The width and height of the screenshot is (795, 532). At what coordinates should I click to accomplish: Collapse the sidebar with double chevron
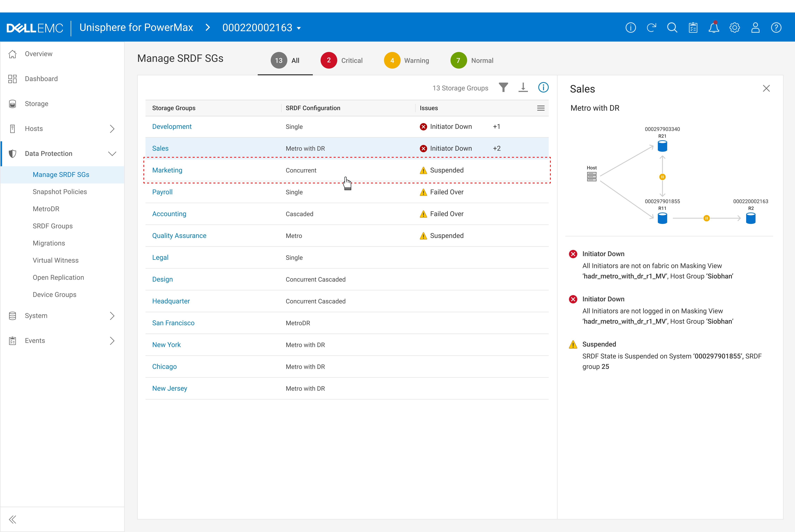[x=12, y=519]
